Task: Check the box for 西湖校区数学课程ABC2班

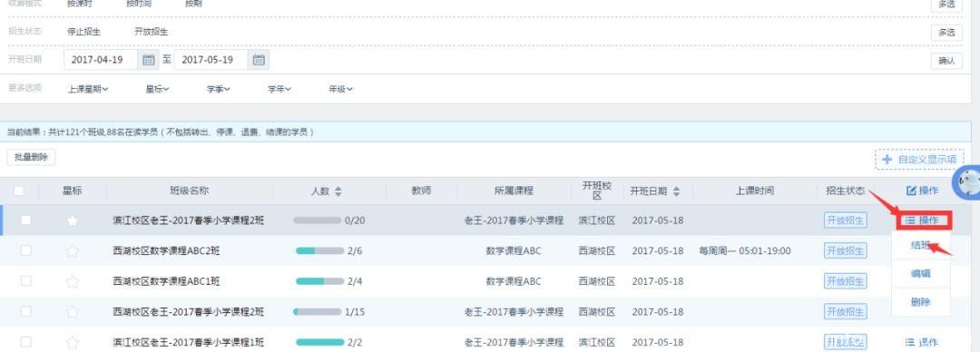Action: pyautogui.click(x=25, y=250)
